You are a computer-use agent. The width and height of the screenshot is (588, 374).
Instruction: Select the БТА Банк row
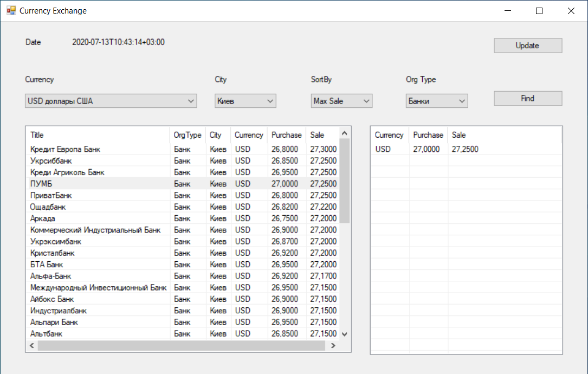pos(183,265)
